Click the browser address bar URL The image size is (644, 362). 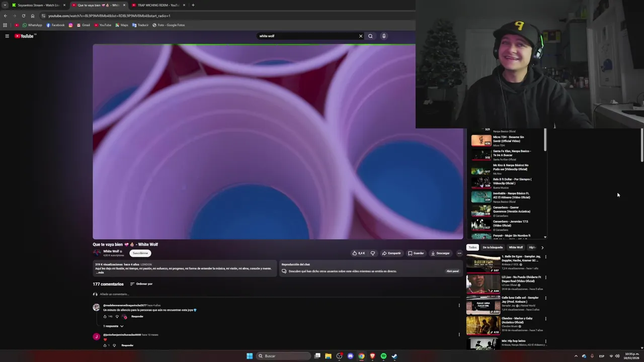(x=109, y=16)
